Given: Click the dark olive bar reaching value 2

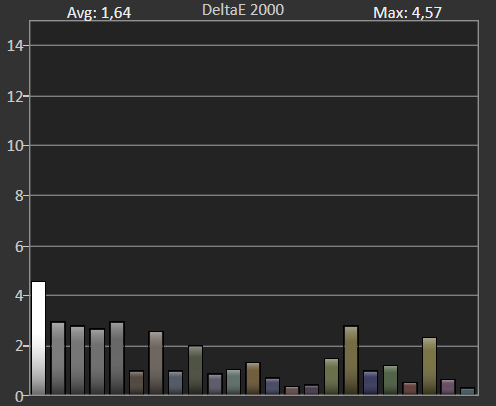Looking at the screenshot, I should 195,370.
